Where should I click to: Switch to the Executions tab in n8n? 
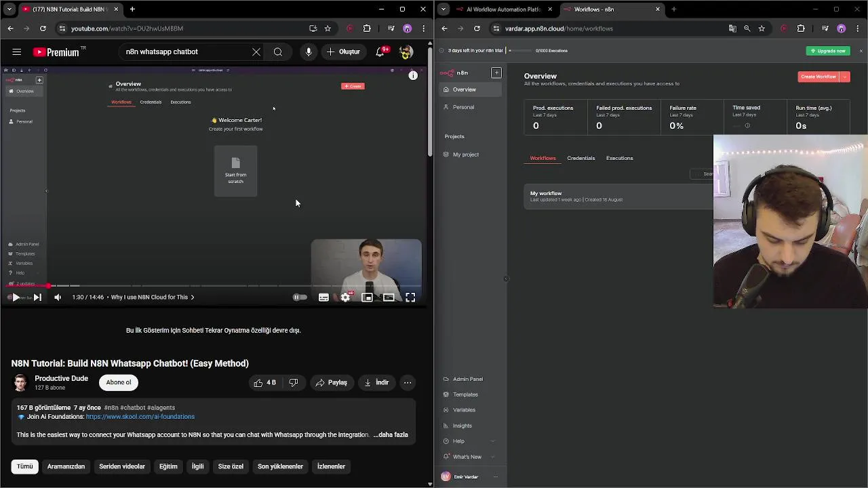[620, 158]
